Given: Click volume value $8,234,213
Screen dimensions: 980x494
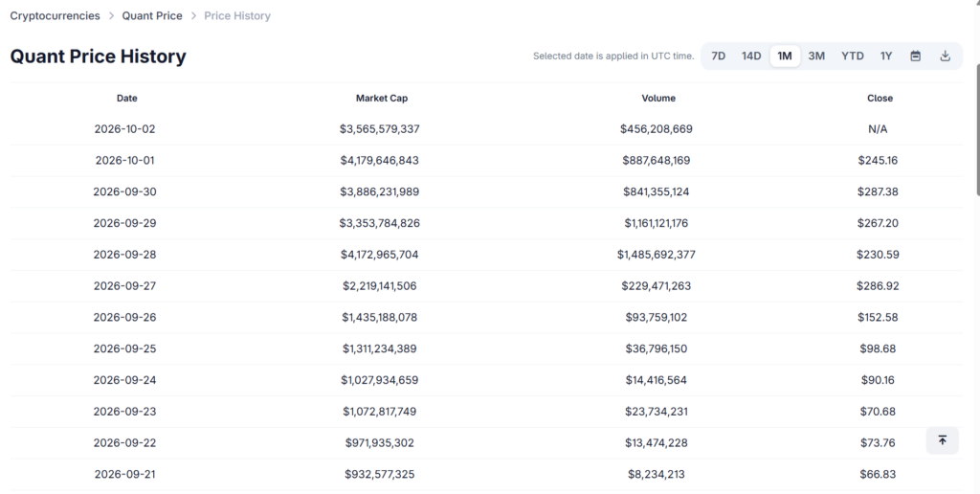Looking at the screenshot, I should point(657,474).
